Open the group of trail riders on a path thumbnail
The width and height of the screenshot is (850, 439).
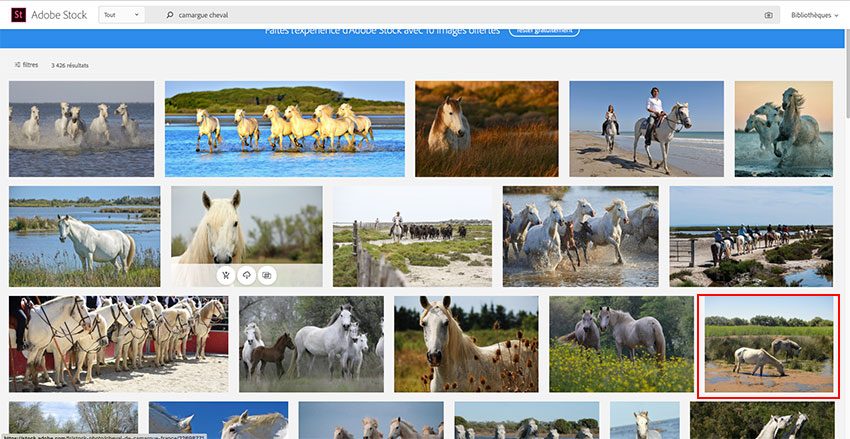tap(751, 236)
